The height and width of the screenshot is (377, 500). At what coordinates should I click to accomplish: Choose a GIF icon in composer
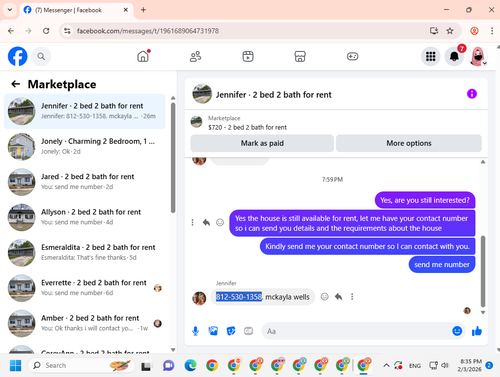tap(248, 331)
